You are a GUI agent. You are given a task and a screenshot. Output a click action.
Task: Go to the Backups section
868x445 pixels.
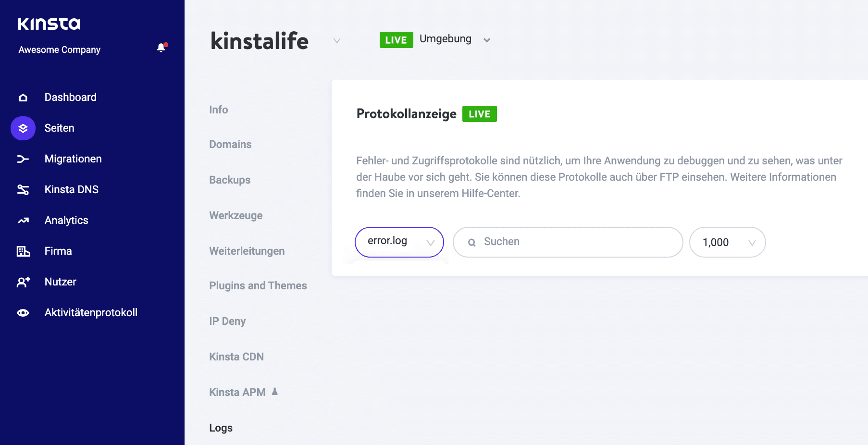[x=229, y=180]
